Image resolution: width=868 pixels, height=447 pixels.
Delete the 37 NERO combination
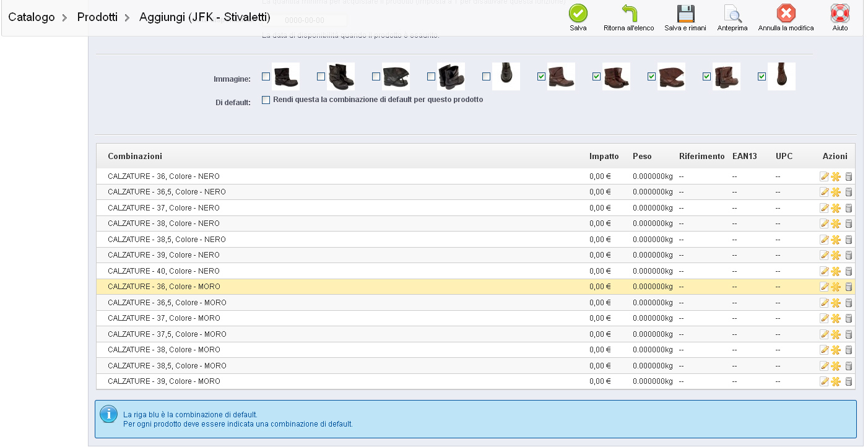pyautogui.click(x=849, y=208)
